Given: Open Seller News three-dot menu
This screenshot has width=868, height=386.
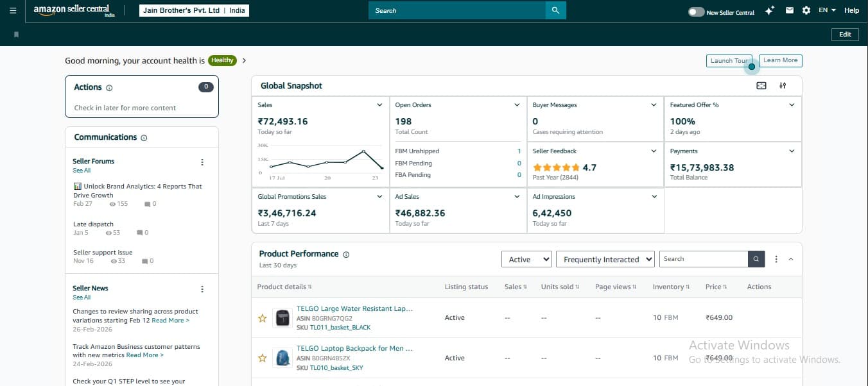Looking at the screenshot, I should [x=202, y=289].
